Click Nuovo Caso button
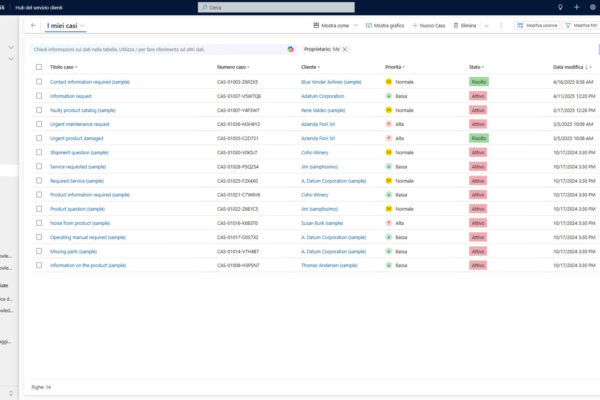 (x=429, y=25)
